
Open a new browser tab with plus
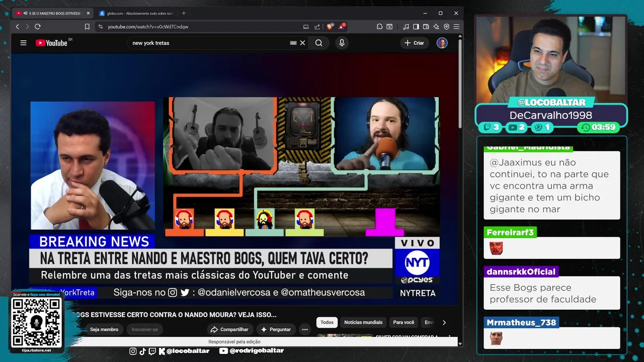[184, 13]
